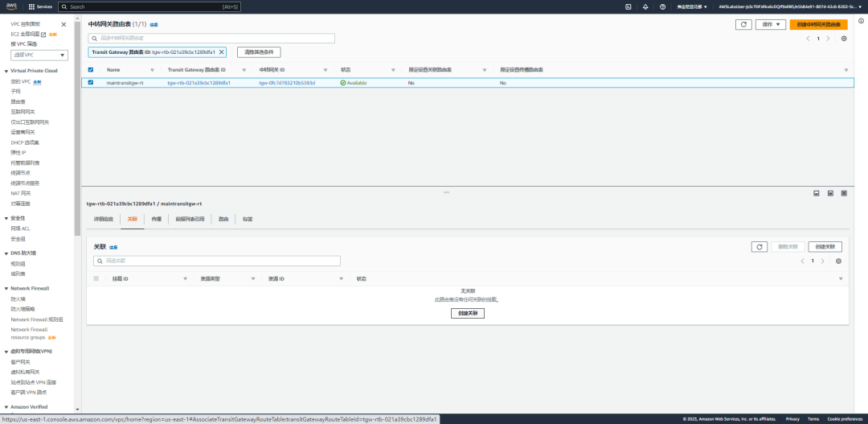Screen dimensions: 868x424
Task: Open the tgw-rtb-021a39cbc1289dfa1 link
Action: (x=199, y=83)
